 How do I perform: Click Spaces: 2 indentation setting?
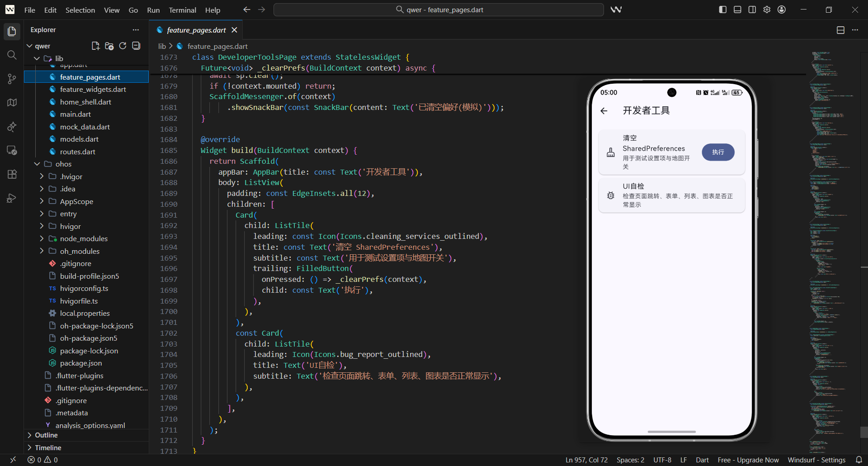point(630,460)
